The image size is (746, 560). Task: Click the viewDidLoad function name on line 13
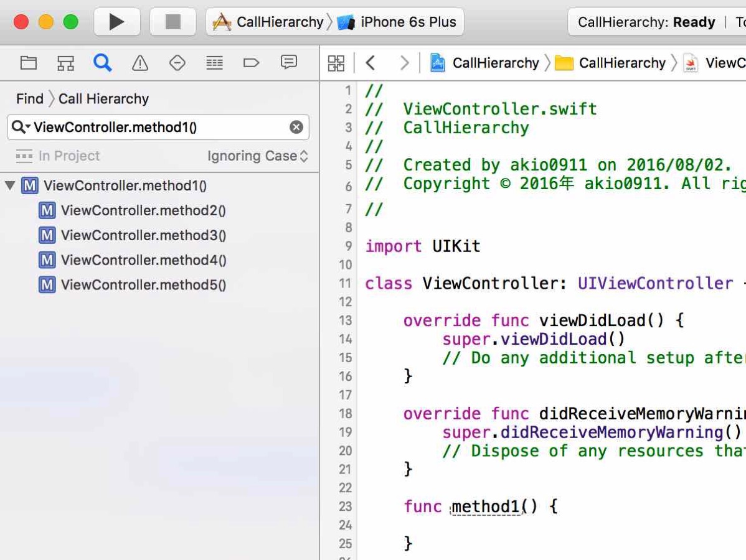[592, 320]
